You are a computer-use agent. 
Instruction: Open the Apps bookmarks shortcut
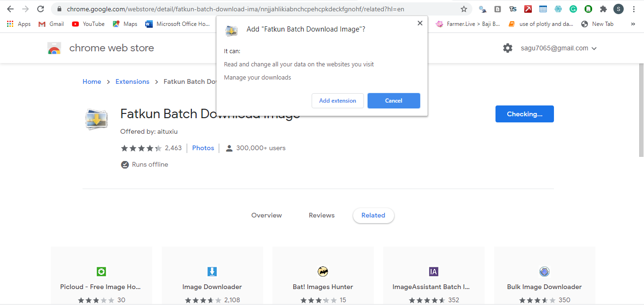tap(19, 24)
